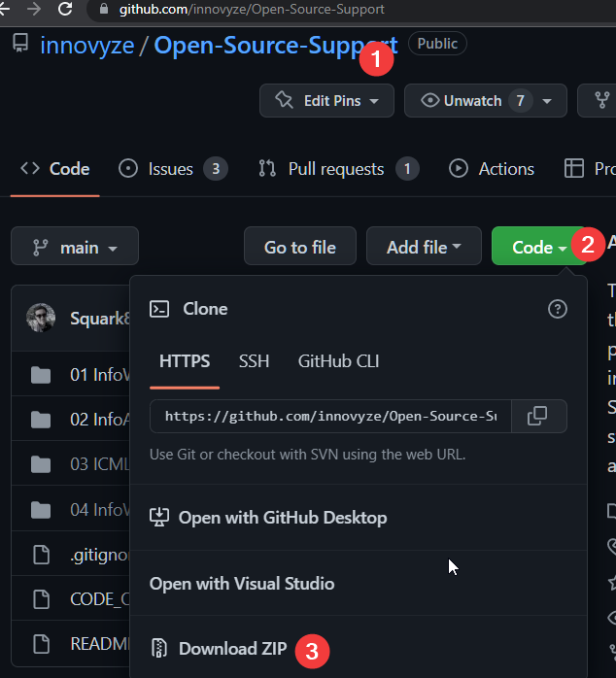This screenshot has width=616, height=678.
Task: Click the ZIP file icon beside Download ZIP
Action: (x=158, y=649)
